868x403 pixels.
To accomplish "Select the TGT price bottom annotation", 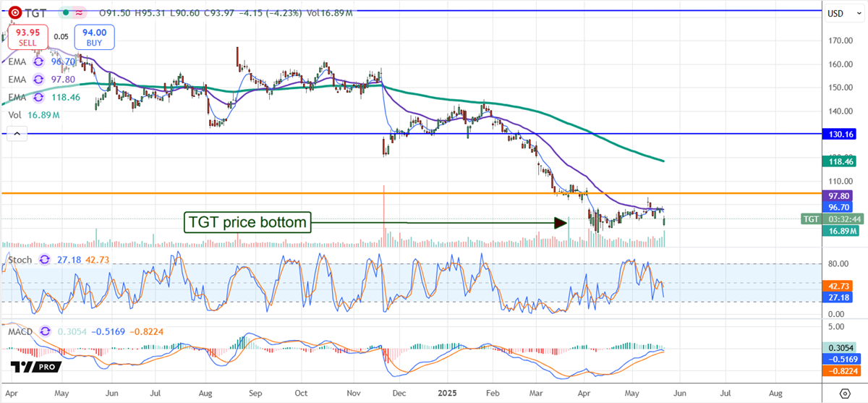I will (x=248, y=222).
